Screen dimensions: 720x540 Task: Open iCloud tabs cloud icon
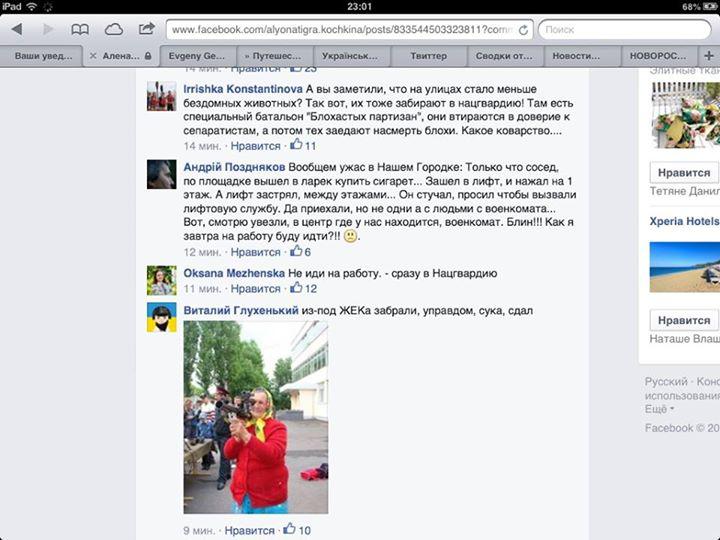[113, 30]
